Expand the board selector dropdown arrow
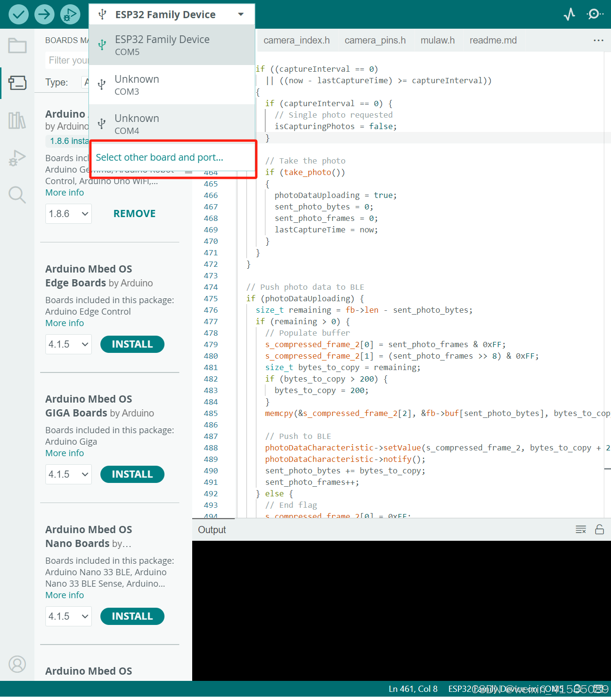 [241, 14]
